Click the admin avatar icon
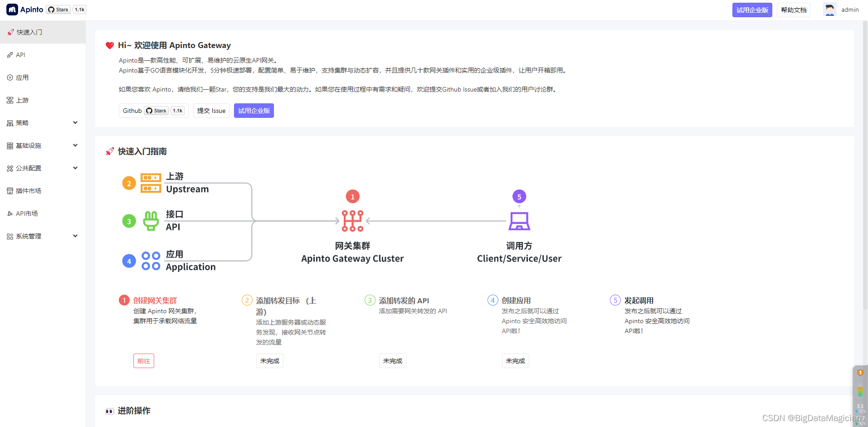The height and width of the screenshot is (427, 868). pyautogui.click(x=830, y=10)
